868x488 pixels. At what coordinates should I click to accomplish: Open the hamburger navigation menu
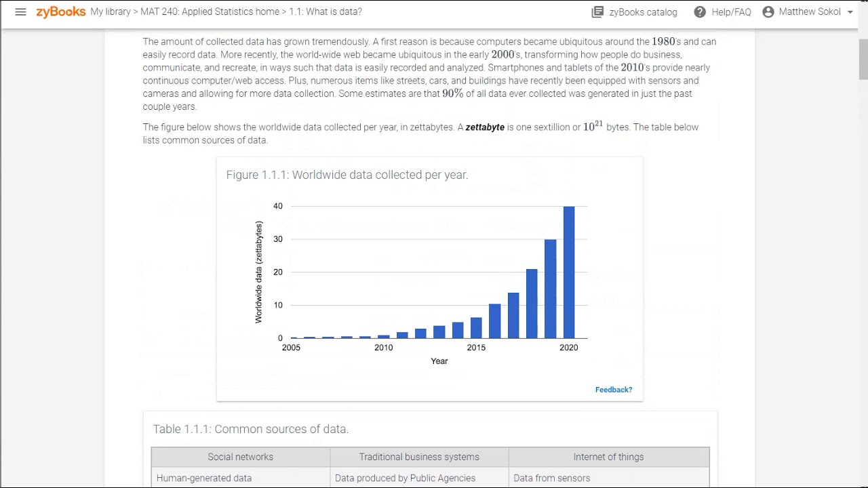pyautogui.click(x=20, y=12)
